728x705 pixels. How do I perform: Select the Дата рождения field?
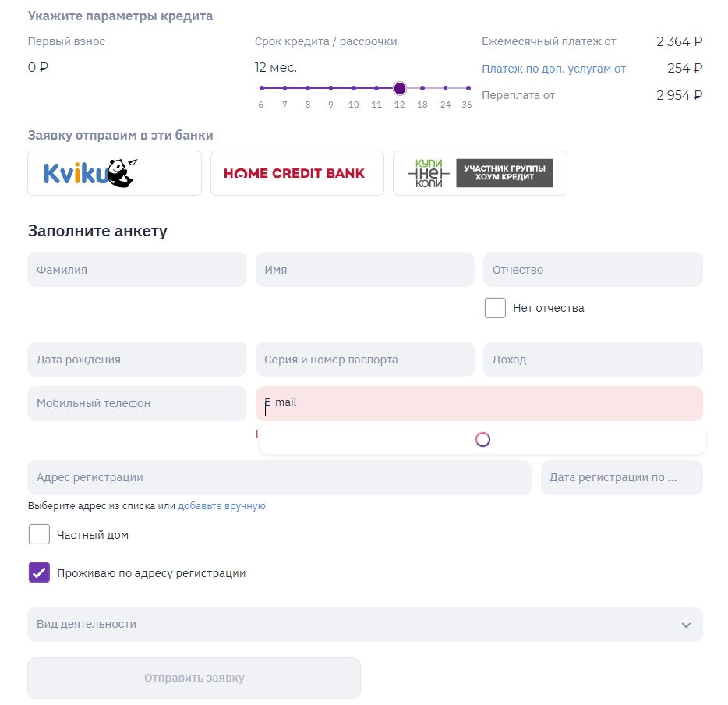[136, 360]
